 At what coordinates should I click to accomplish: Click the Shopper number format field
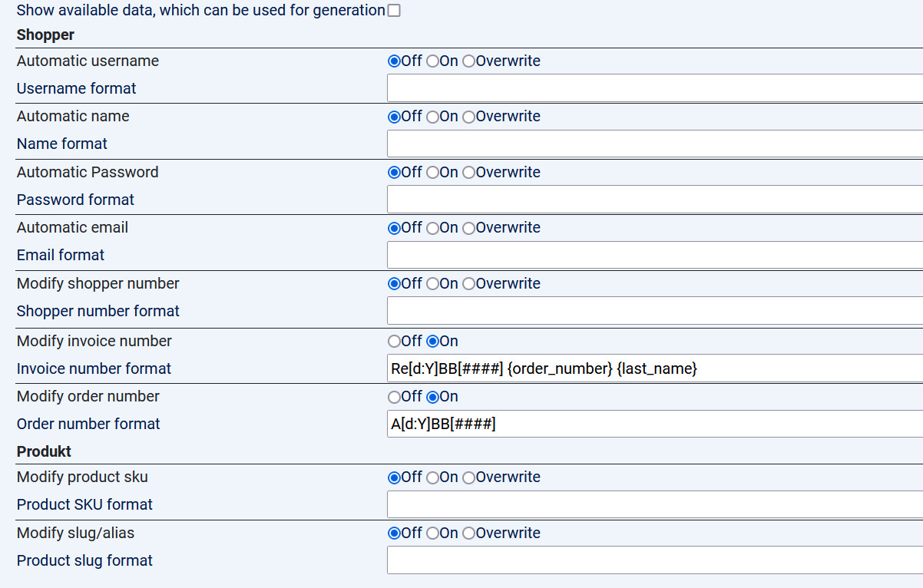pyautogui.click(x=654, y=311)
